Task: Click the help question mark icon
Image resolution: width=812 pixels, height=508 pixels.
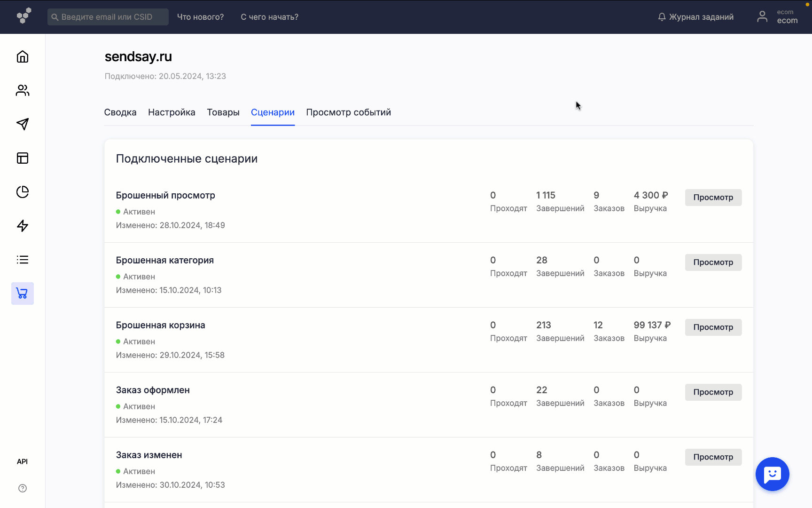Action: [23, 488]
